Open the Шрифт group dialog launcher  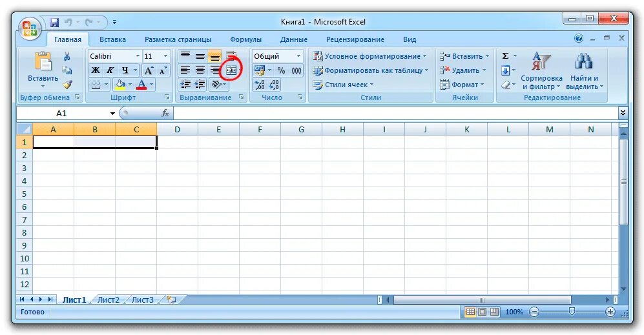tap(167, 97)
